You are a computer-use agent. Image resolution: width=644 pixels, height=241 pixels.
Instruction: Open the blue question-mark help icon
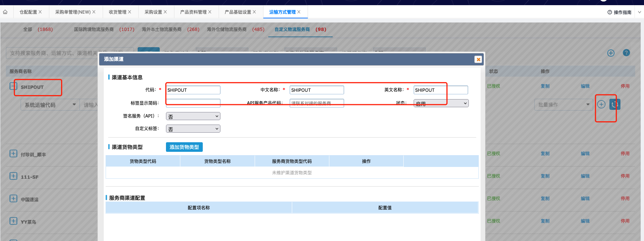[626, 53]
